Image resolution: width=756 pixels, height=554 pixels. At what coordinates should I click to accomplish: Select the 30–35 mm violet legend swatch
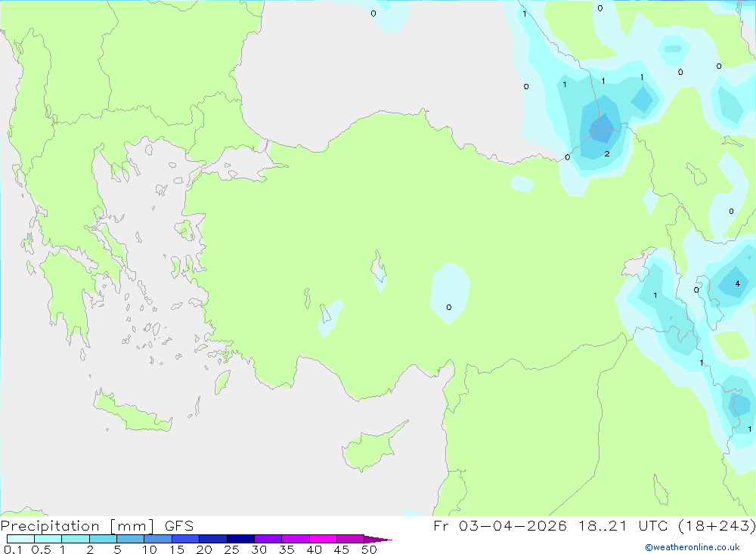click(268, 539)
